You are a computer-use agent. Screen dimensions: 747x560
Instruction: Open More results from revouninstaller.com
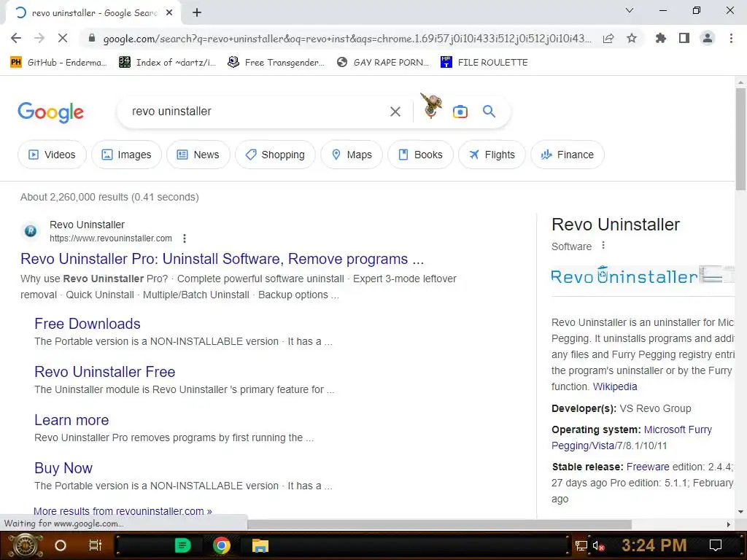(x=123, y=511)
